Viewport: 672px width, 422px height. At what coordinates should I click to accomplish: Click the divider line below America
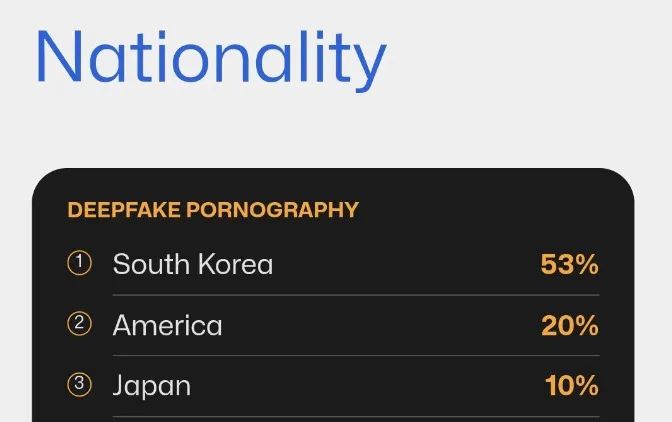[355, 355]
